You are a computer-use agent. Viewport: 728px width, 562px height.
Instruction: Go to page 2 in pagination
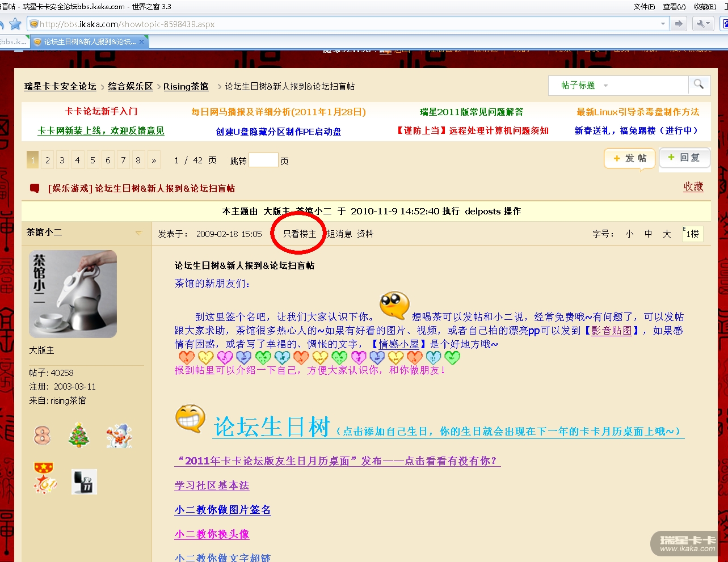[48, 160]
